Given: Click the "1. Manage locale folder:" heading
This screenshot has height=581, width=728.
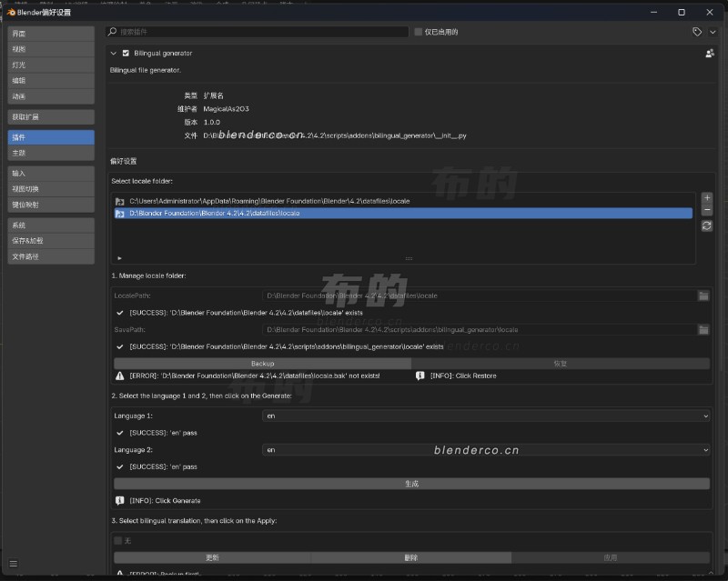Looking at the screenshot, I should click(x=148, y=275).
